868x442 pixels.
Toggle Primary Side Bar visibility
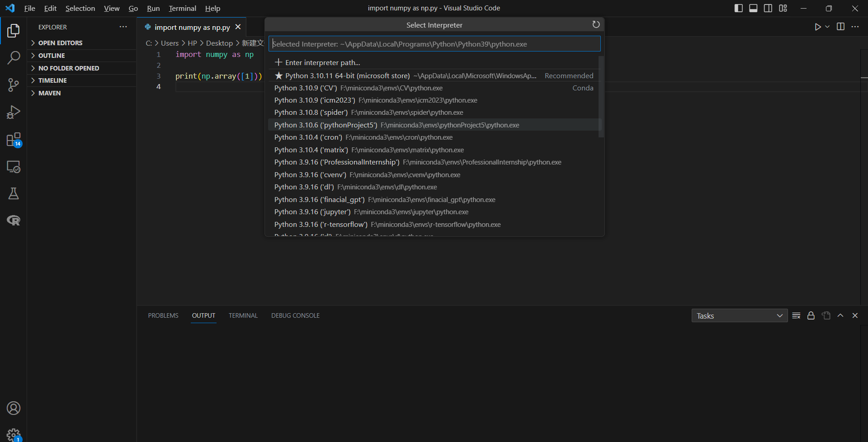coord(739,8)
